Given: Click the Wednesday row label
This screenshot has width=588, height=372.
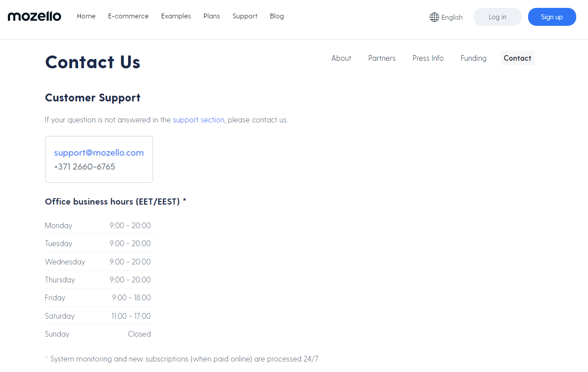Looking at the screenshot, I should (x=65, y=262).
